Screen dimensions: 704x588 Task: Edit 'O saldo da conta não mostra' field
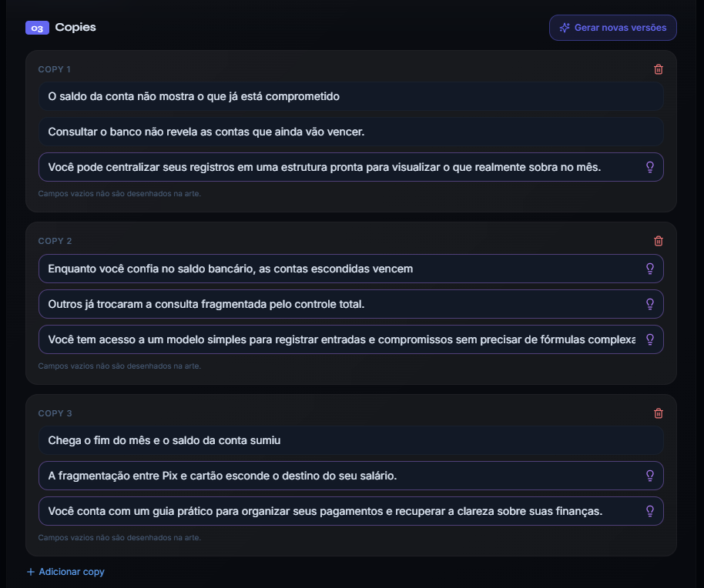[x=351, y=96]
